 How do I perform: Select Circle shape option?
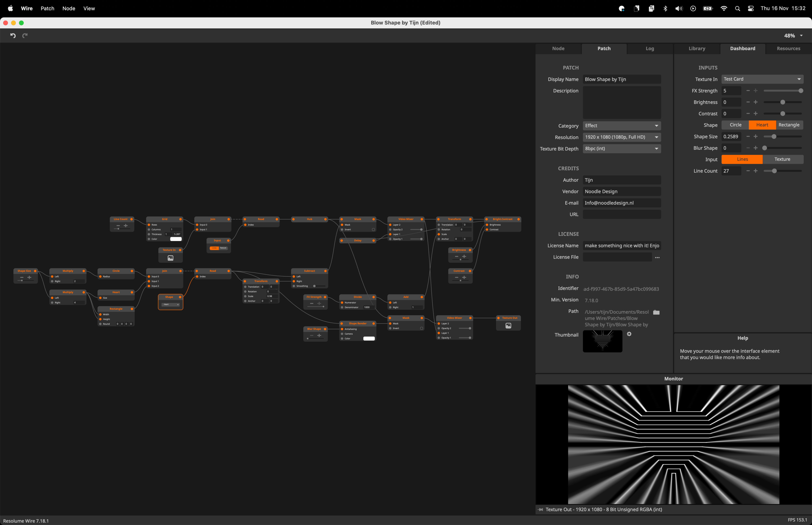(735, 125)
